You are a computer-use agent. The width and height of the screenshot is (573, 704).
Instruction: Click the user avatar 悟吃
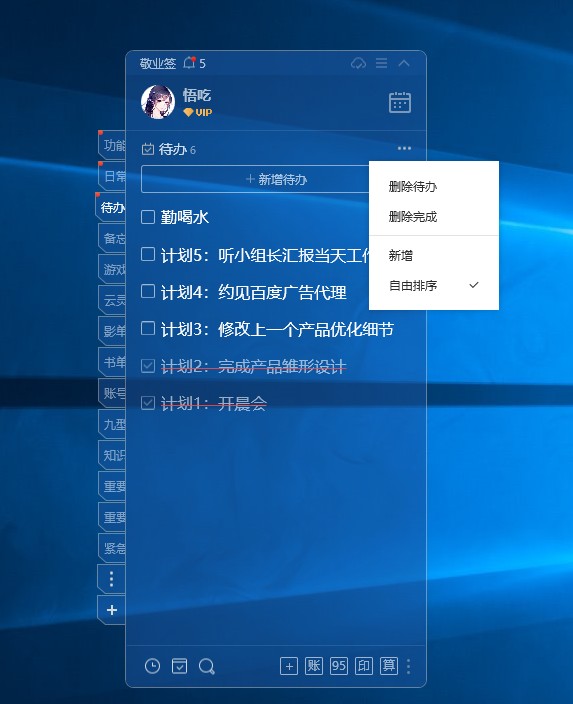point(158,102)
